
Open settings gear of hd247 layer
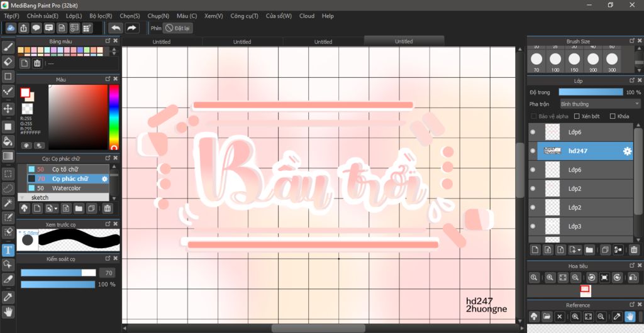627,151
